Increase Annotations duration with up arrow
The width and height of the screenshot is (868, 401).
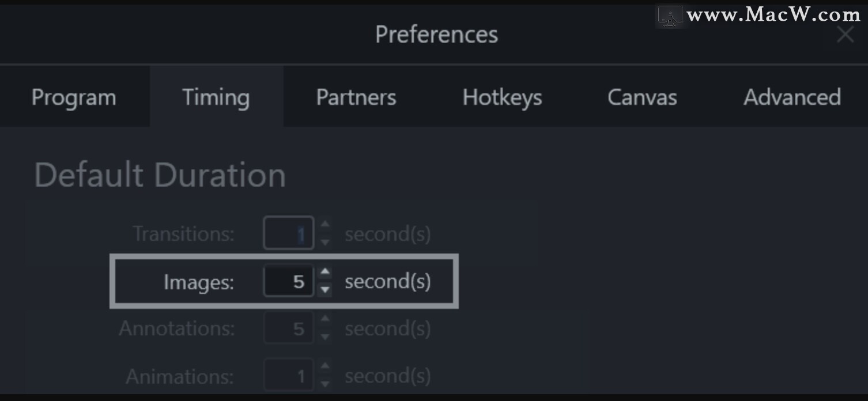(325, 319)
